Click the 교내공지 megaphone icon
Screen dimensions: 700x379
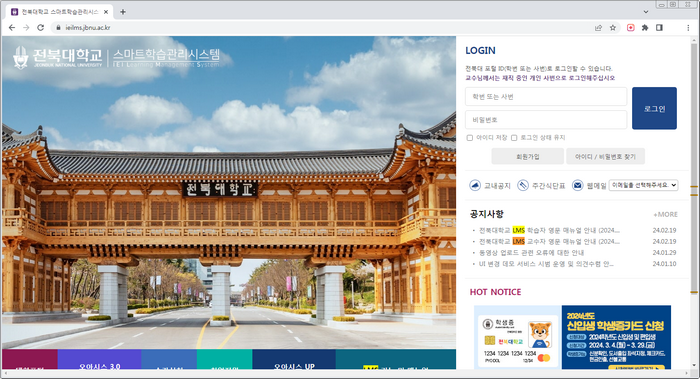coord(475,185)
